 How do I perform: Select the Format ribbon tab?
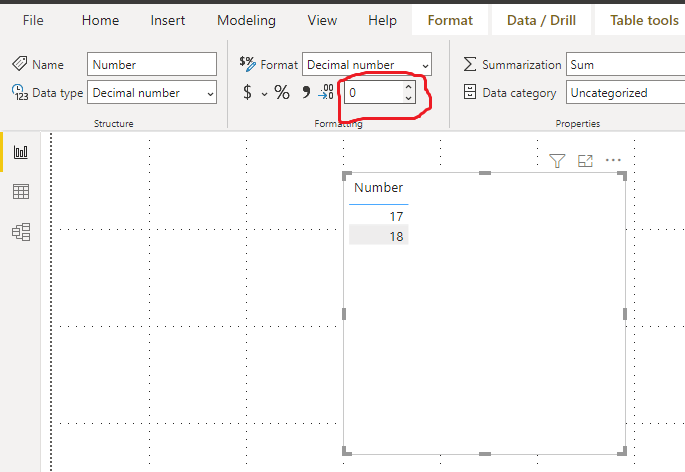(x=450, y=20)
